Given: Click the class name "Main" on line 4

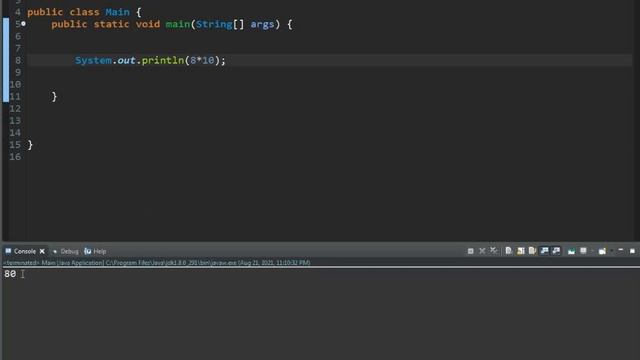Looking at the screenshot, I should (x=118, y=12).
